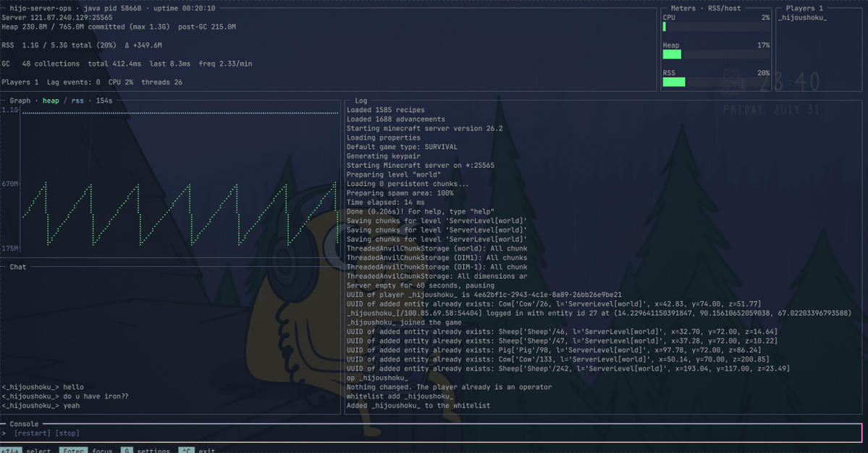Viewport: 868px width, 453px height.
Task: Click log line "op _hijoushoku_"
Action: (378, 378)
